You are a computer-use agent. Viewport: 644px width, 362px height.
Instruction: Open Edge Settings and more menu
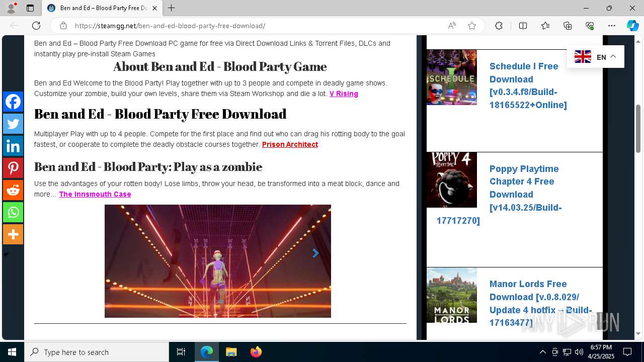[x=612, y=26]
